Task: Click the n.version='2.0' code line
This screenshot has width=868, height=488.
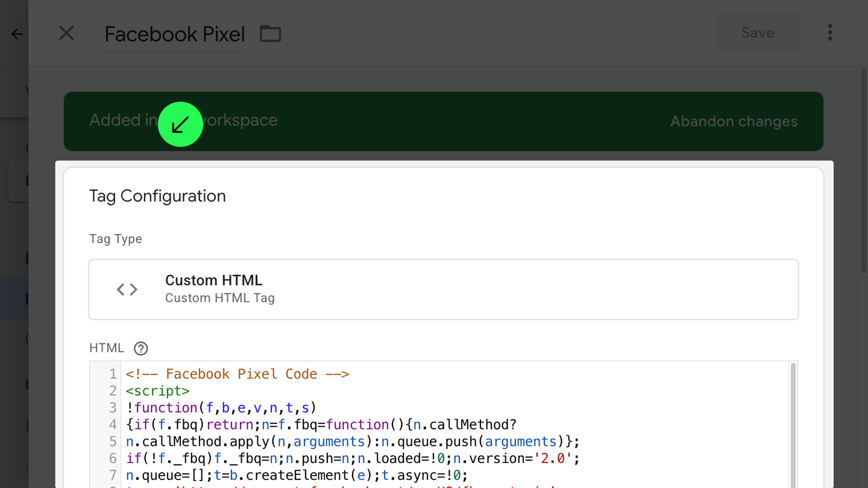Action: [x=353, y=458]
